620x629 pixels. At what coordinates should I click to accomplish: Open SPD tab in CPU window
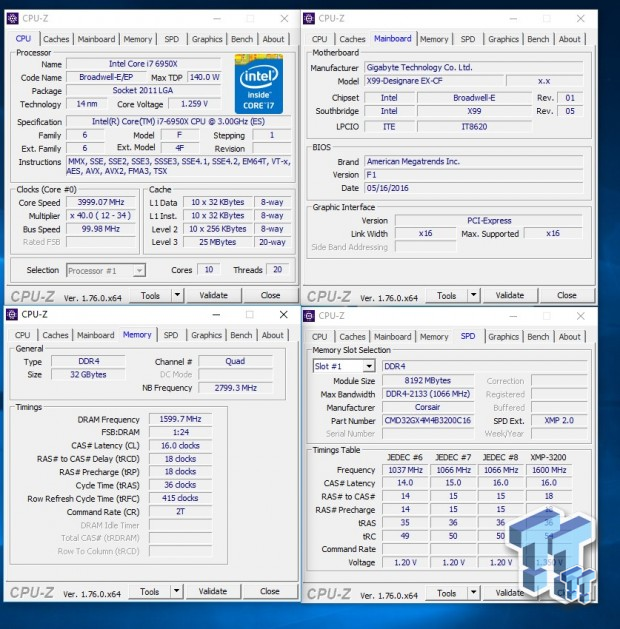tap(172, 39)
